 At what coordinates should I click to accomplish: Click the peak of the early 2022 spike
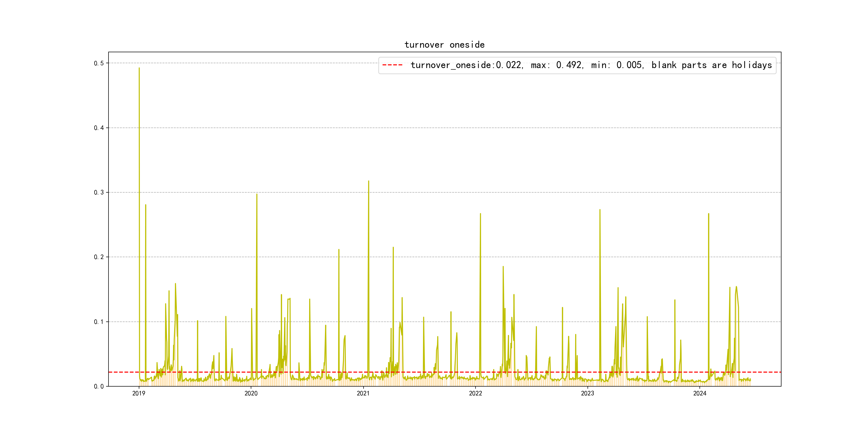pyautogui.click(x=481, y=214)
